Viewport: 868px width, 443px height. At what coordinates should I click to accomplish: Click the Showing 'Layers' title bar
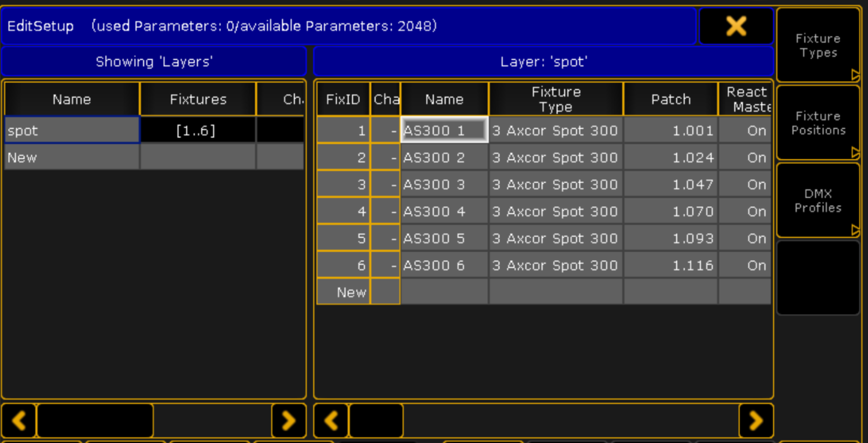154,61
